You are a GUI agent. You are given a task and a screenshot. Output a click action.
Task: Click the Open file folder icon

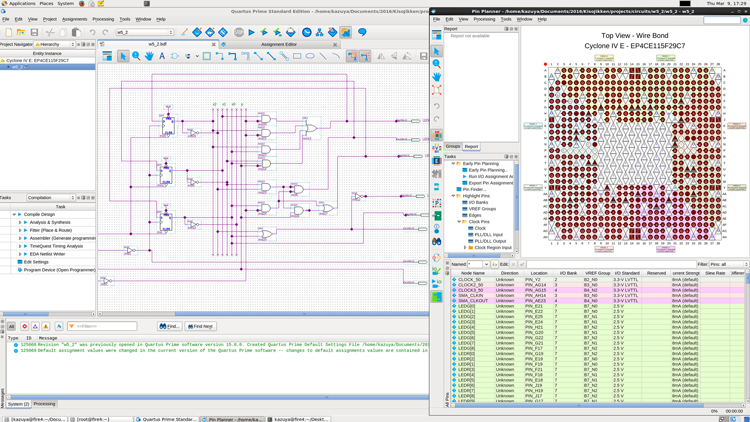tap(21, 32)
